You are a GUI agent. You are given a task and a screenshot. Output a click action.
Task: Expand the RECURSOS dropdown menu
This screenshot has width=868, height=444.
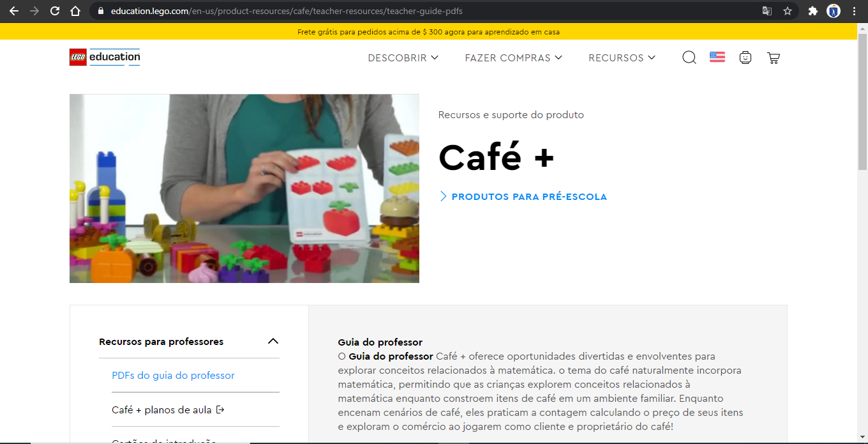(x=622, y=57)
